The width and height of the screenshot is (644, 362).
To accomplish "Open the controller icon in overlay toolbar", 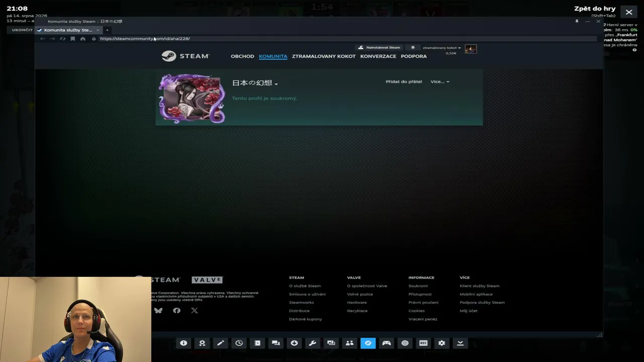I will pos(386,343).
